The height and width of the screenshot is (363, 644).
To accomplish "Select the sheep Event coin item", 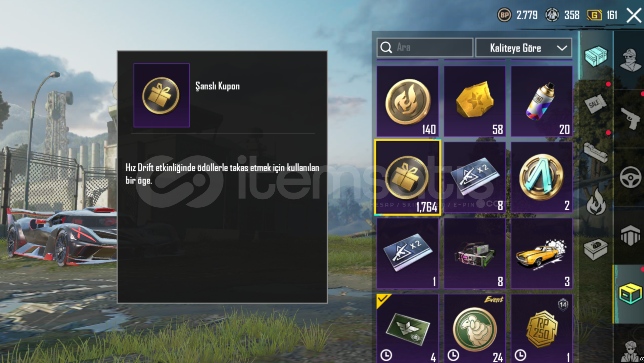I will pos(474,328).
